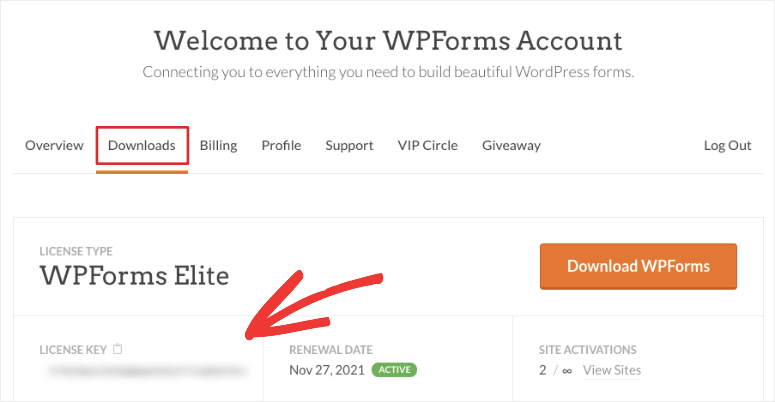
Task: Click the green ACTIVE status badge
Action: tap(394, 370)
